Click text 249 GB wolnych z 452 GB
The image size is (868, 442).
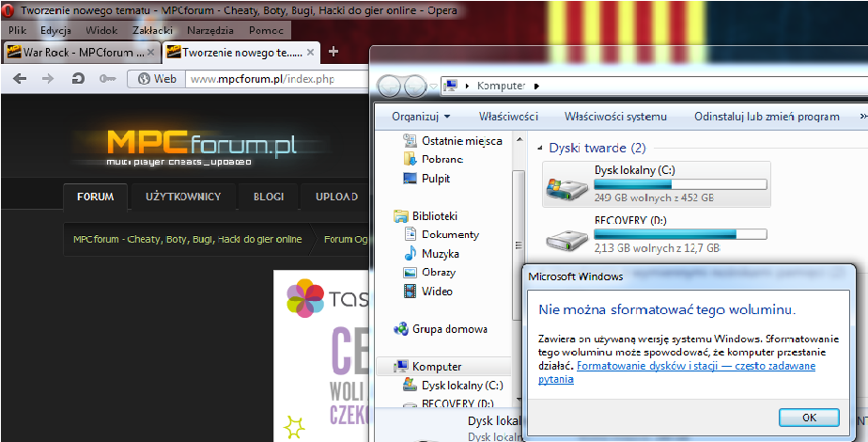(x=654, y=197)
